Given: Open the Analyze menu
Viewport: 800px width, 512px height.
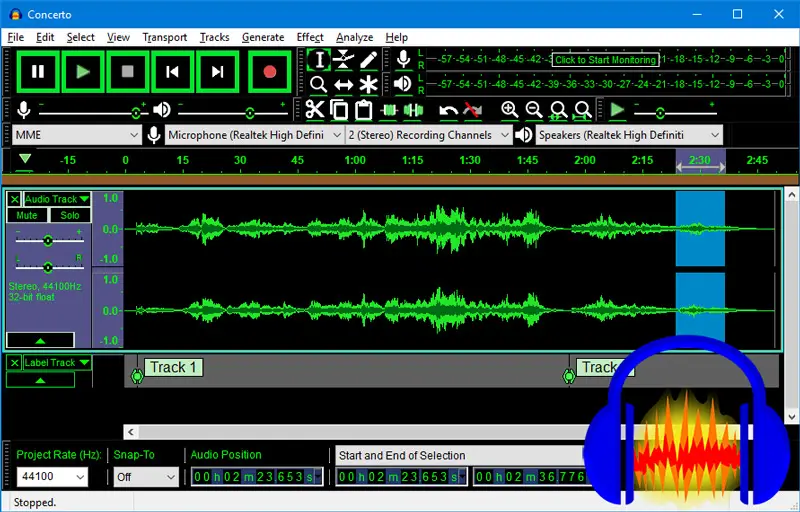Looking at the screenshot, I should [354, 37].
